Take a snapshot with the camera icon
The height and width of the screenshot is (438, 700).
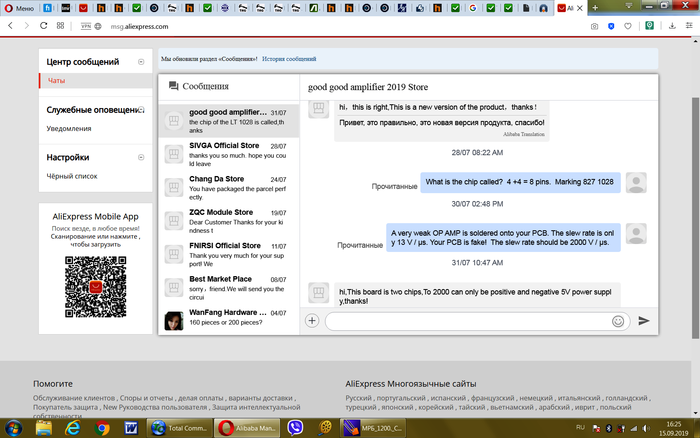[594, 26]
